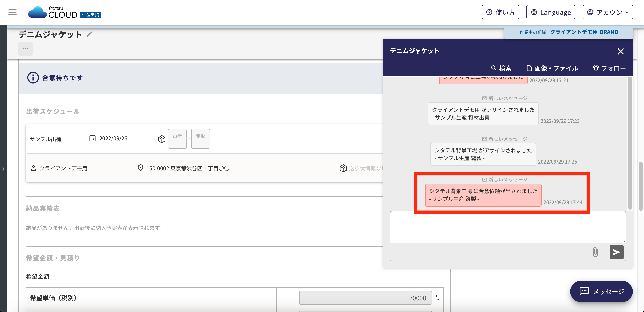Select the 出荷 status step
The image size is (644, 312).
177,139
